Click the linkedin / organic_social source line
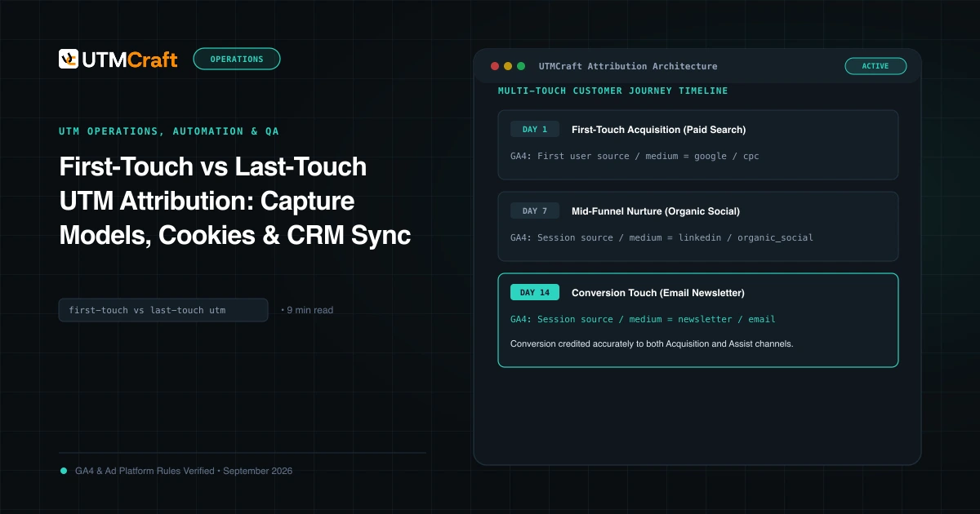The width and height of the screenshot is (980, 514). click(x=661, y=237)
